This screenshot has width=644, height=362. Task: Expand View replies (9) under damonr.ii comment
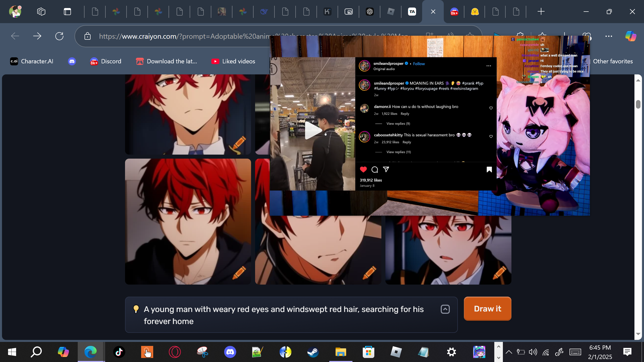pyautogui.click(x=398, y=124)
